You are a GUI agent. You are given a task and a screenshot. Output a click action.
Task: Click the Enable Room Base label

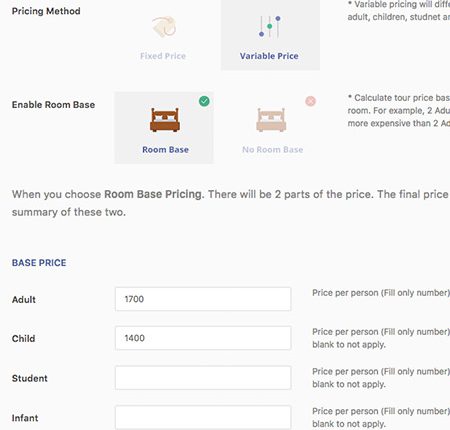pos(53,105)
